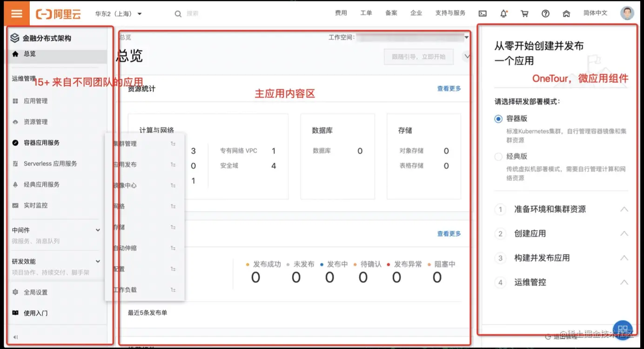Open the 工单 top menu
The image size is (644, 349).
coord(366,13)
